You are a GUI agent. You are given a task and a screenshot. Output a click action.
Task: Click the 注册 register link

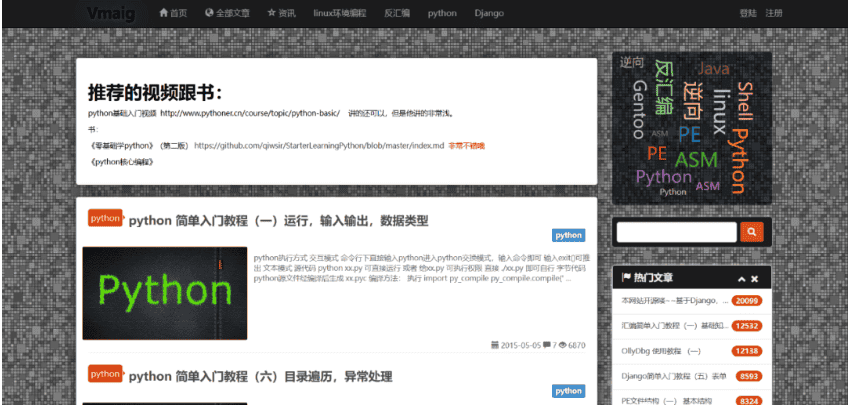click(774, 13)
